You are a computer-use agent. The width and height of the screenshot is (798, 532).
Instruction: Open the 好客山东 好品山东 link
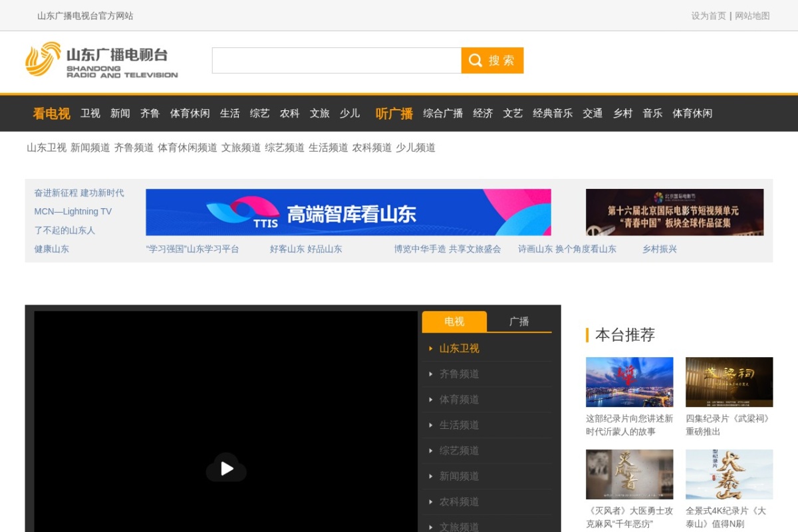click(306, 249)
